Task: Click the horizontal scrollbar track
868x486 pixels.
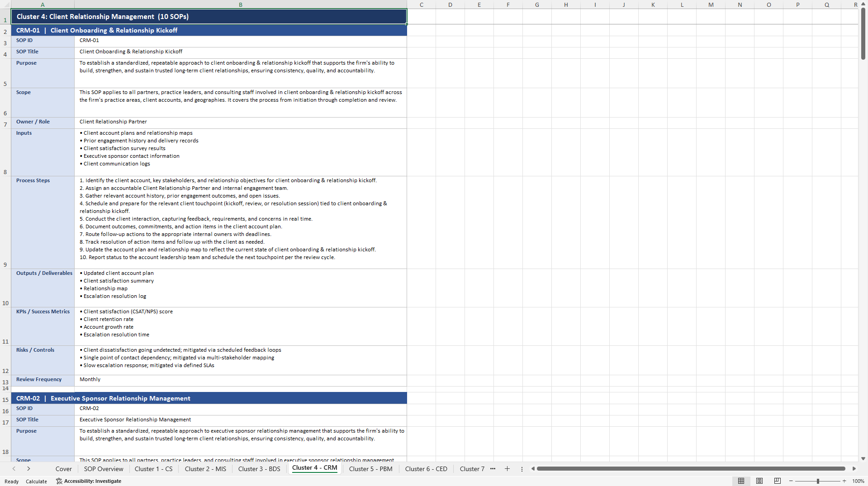Action: click(x=691, y=469)
